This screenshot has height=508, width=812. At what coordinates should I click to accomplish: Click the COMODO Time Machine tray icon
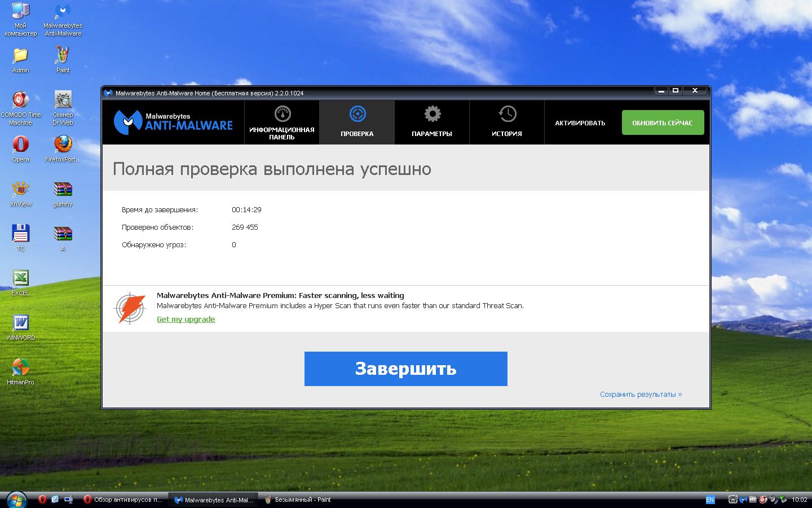(763, 500)
